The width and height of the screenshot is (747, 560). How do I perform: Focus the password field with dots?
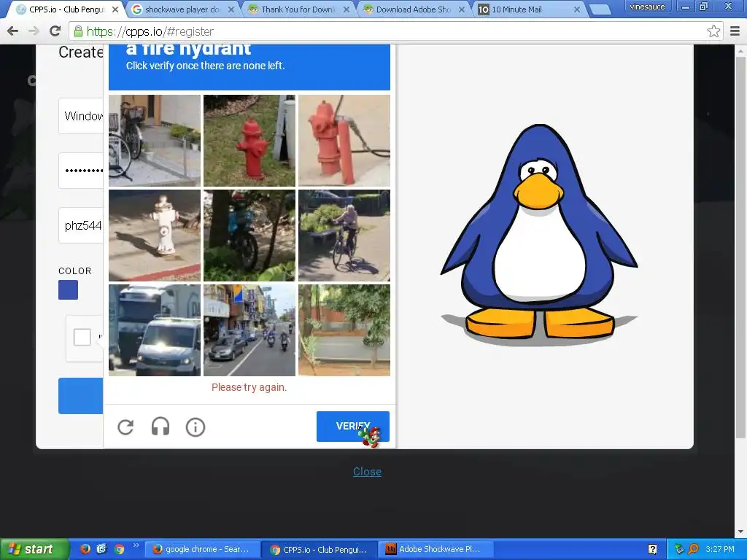coord(81,171)
